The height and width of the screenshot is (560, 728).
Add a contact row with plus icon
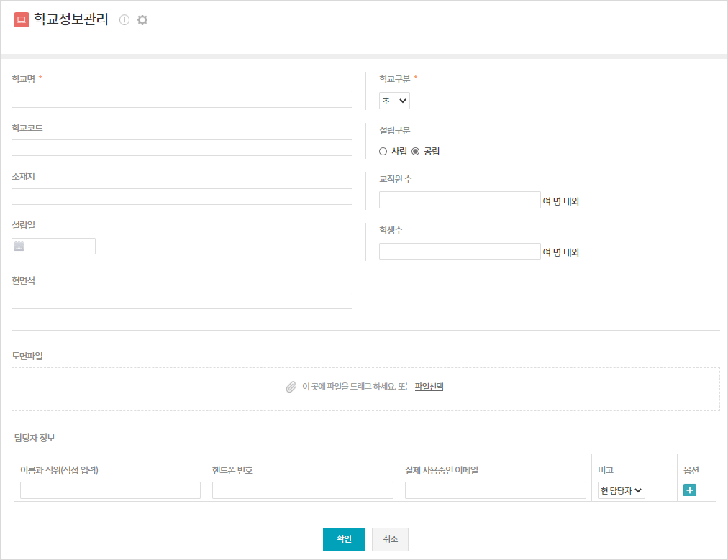tap(689, 490)
